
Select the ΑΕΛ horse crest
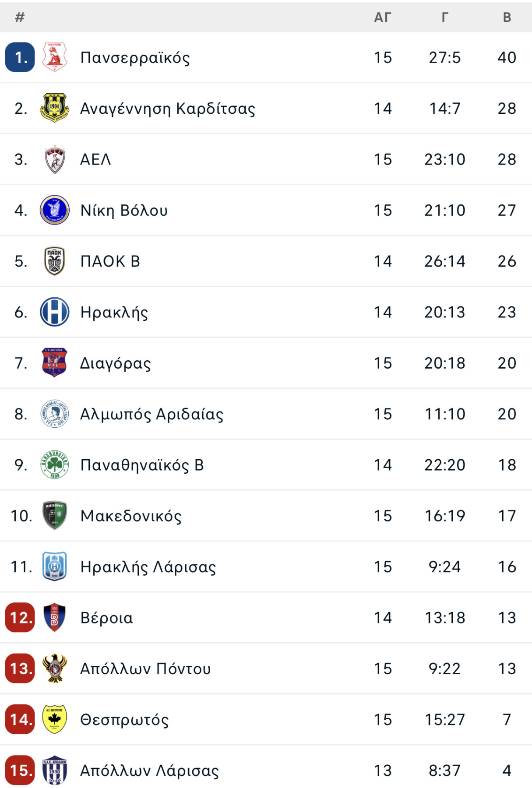54,159
